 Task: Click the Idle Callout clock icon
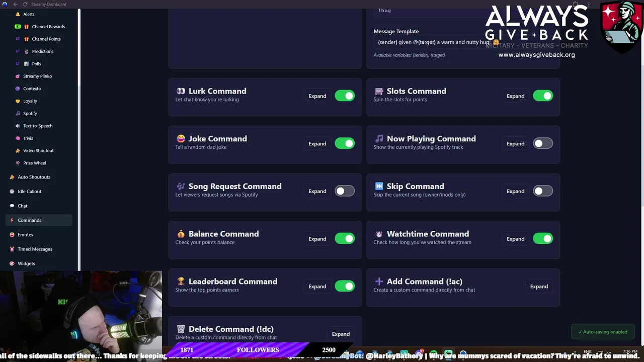click(12, 192)
